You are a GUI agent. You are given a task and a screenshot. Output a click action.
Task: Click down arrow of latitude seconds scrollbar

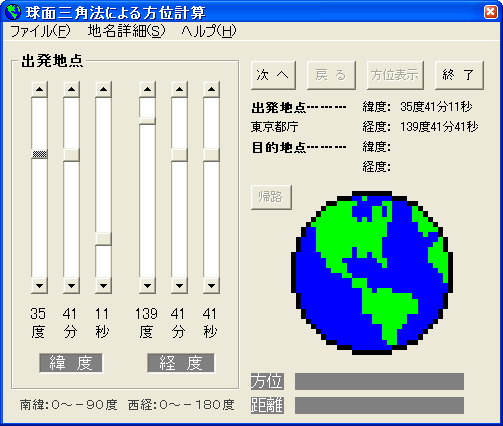(x=103, y=286)
